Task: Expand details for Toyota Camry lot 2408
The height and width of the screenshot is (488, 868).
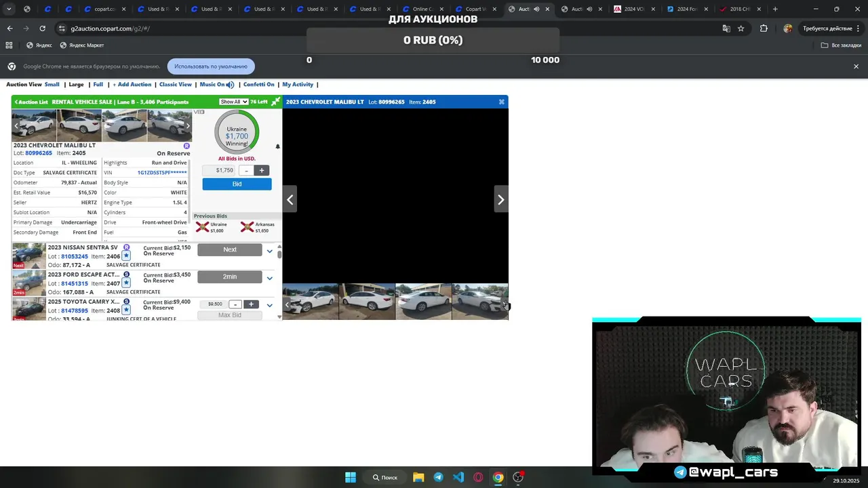Action: [269, 306]
